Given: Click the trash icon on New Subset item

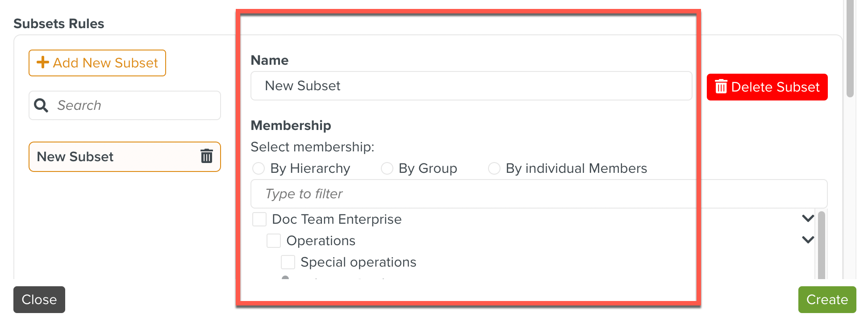Looking at the screenshot, I should [x=206, y=156].
